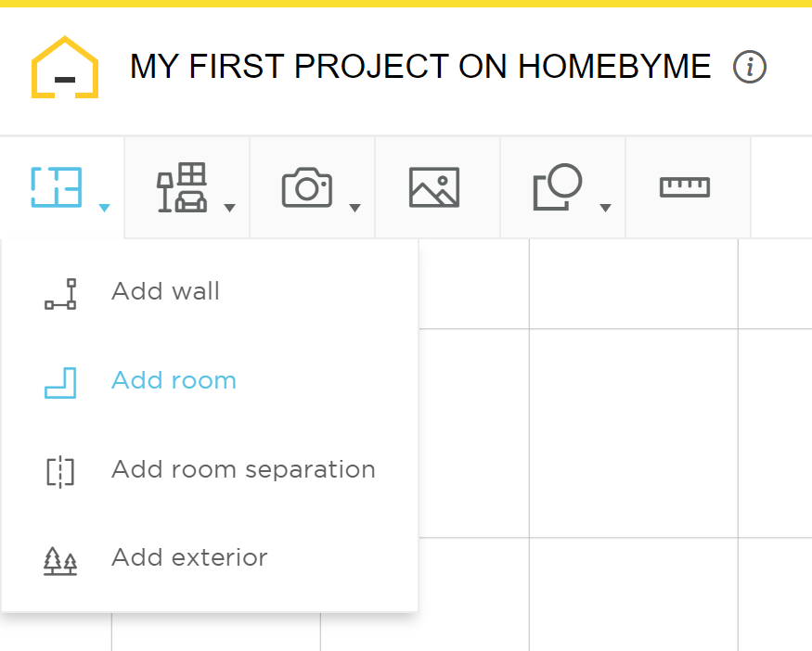This screenshot has height=651, width=812.
Task: Select the Add exterior menu entry
Action: click(x=189, y=557)
